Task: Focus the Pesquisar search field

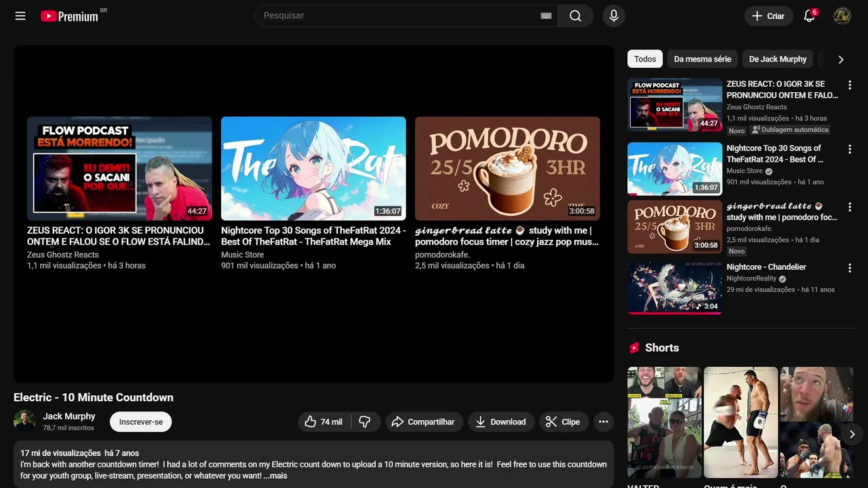Action: click(x=400, y=16)
